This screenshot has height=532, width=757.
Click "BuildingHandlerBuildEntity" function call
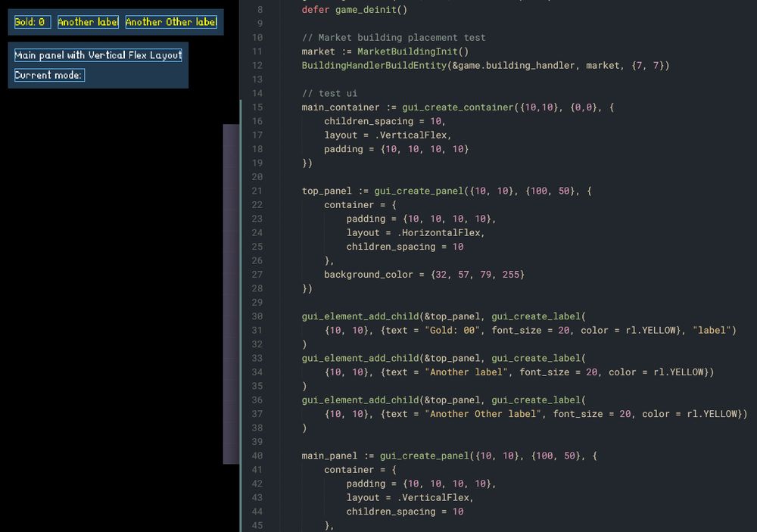click(x=374, y=65)
